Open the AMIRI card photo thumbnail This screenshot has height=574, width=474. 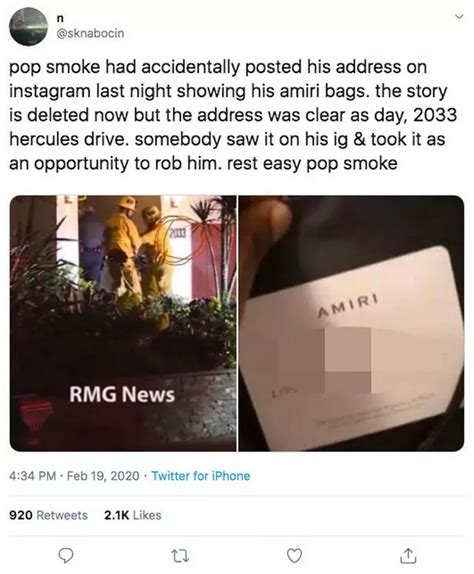351,323
